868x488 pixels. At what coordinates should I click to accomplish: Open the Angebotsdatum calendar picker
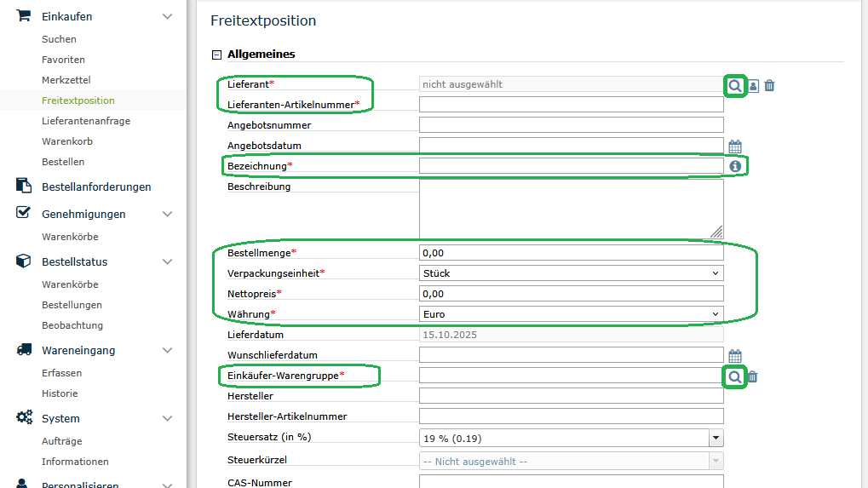coord(735,146)
